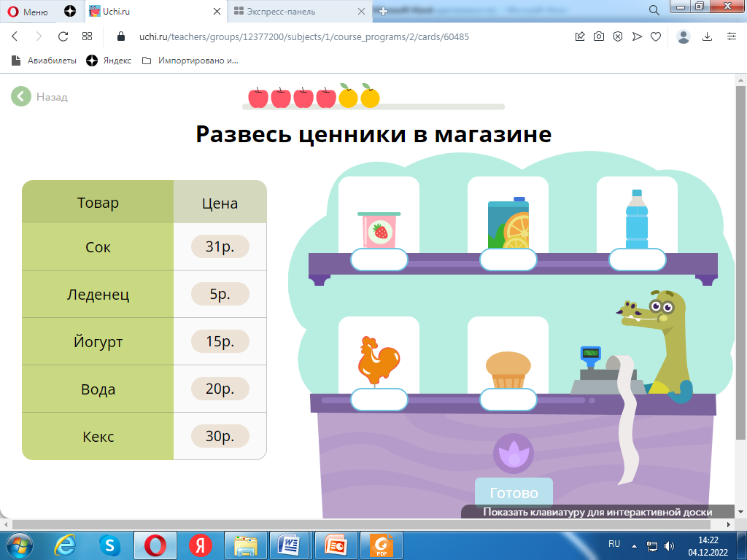Take a snapshot with the camera icon
747x560 pixels.
[x=598, y=36]
